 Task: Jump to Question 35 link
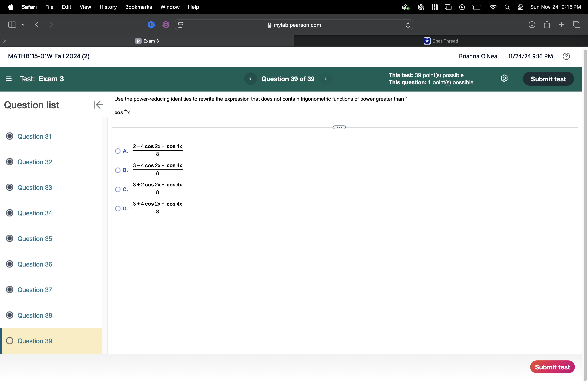click(35, 239)
